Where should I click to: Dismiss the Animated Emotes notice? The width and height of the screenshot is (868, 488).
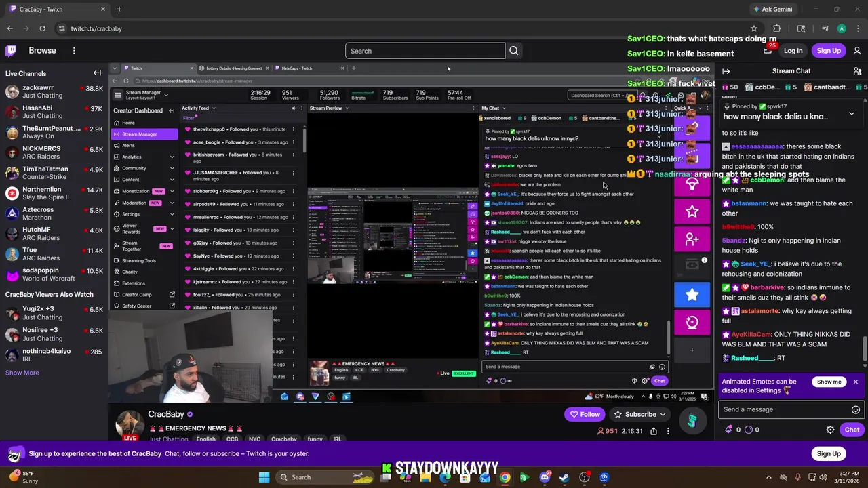coord(856,382)
